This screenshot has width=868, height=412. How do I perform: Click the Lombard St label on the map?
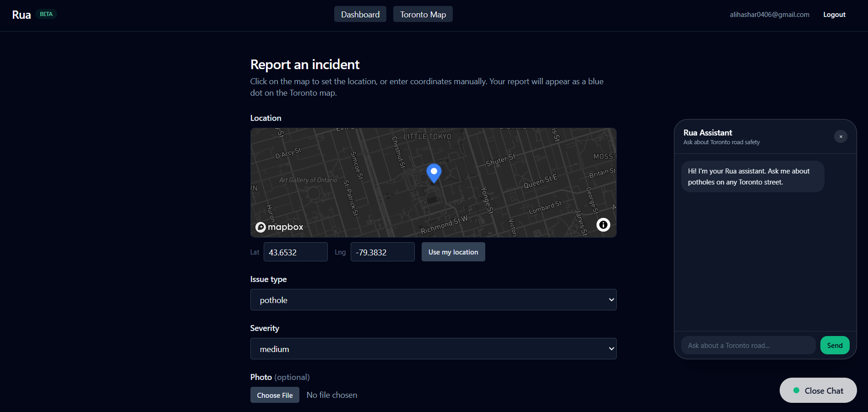[x=545, y=207]
